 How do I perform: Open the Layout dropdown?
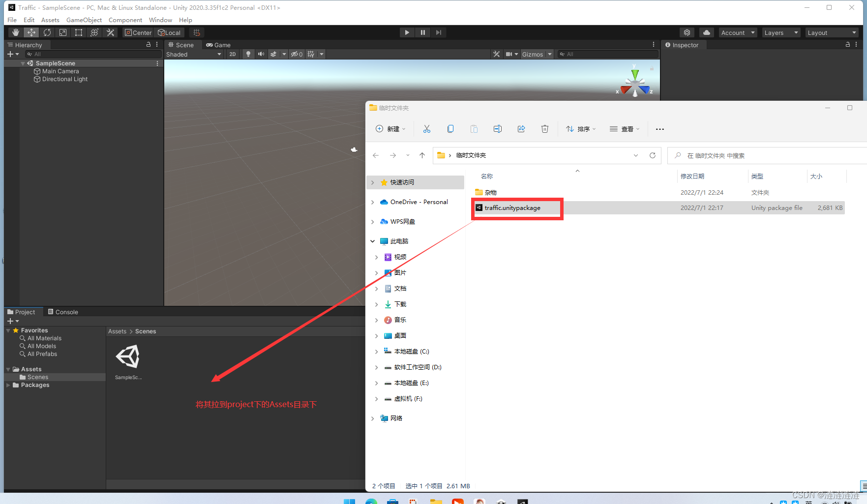click(x=832, y=32)
